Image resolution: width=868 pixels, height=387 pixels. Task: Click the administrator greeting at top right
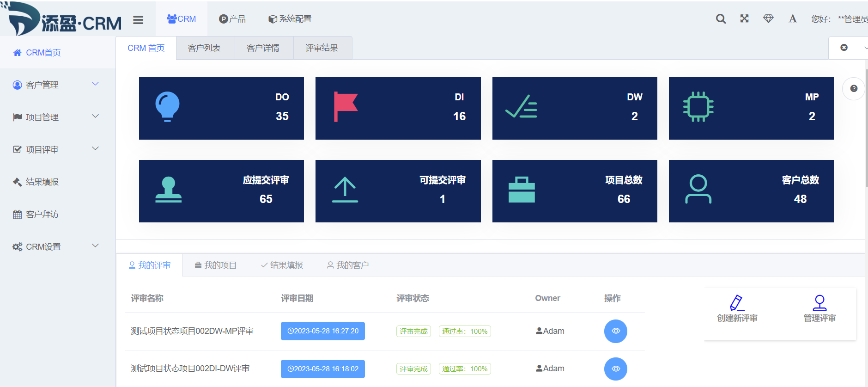(839, 19)
